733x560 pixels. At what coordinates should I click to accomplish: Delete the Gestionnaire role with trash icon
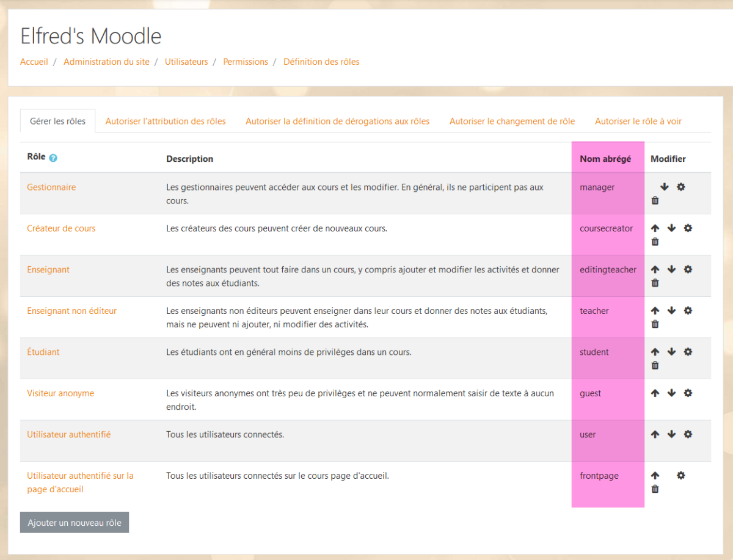point(655,200)
